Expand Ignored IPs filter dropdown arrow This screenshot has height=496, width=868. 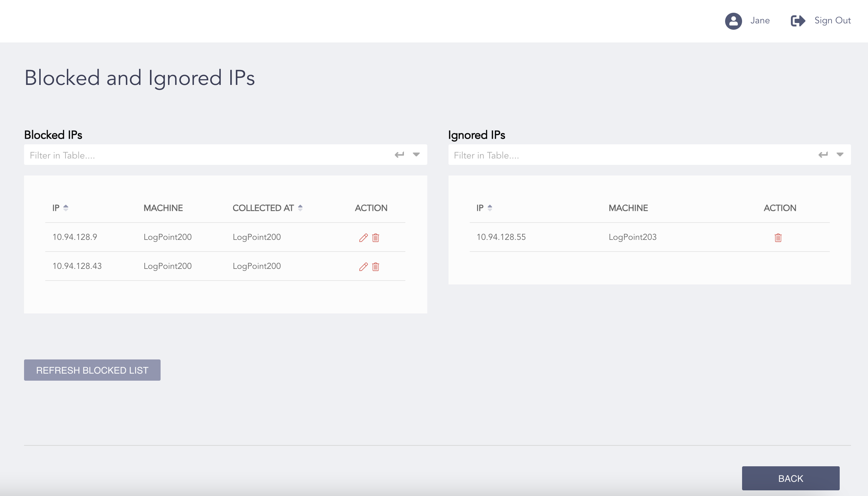tap(840, 155)
